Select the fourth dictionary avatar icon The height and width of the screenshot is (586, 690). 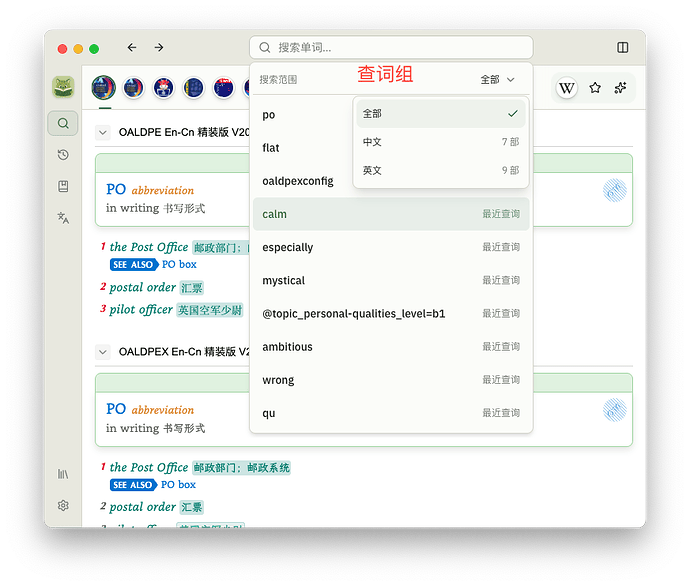point(194,87)
